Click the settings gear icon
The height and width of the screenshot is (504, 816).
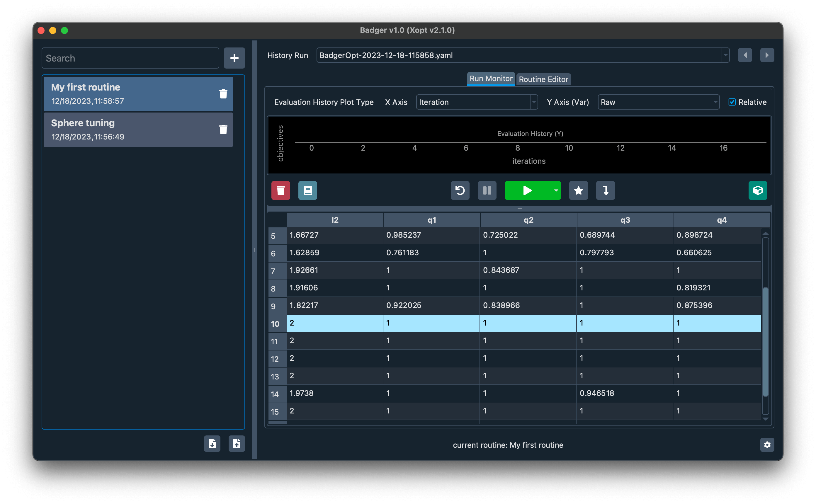[767, 445]
